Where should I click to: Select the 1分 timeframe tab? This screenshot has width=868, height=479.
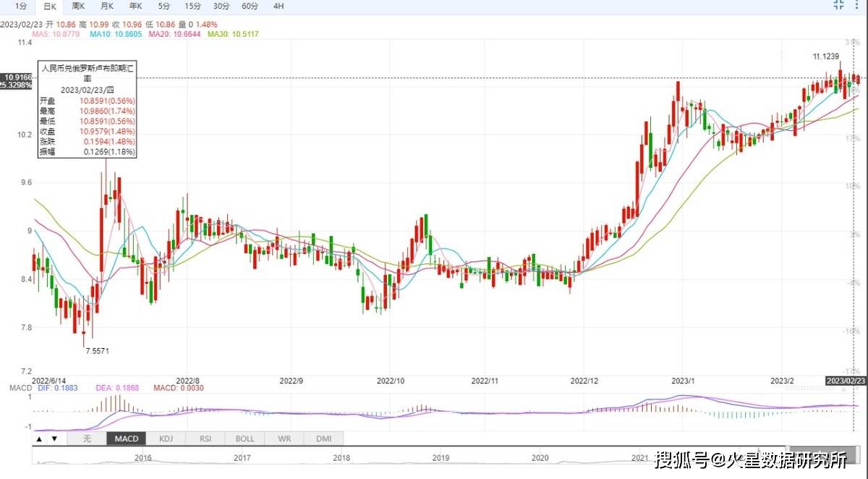point(21,6)
